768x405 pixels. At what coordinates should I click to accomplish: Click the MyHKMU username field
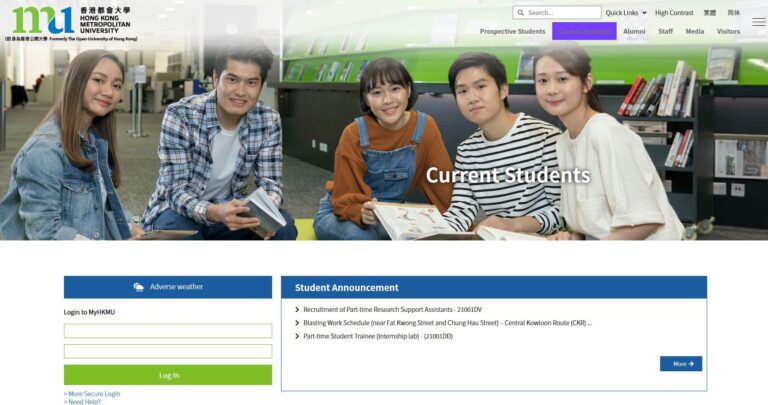click(x=168, y=331)
